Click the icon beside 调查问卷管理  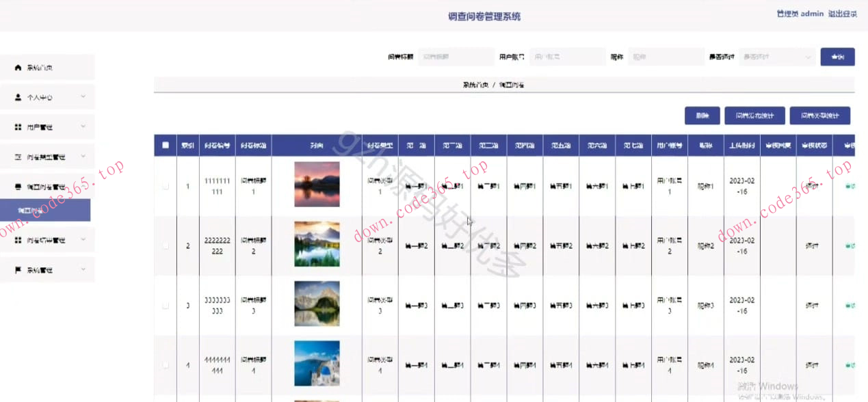coord(18,187)
